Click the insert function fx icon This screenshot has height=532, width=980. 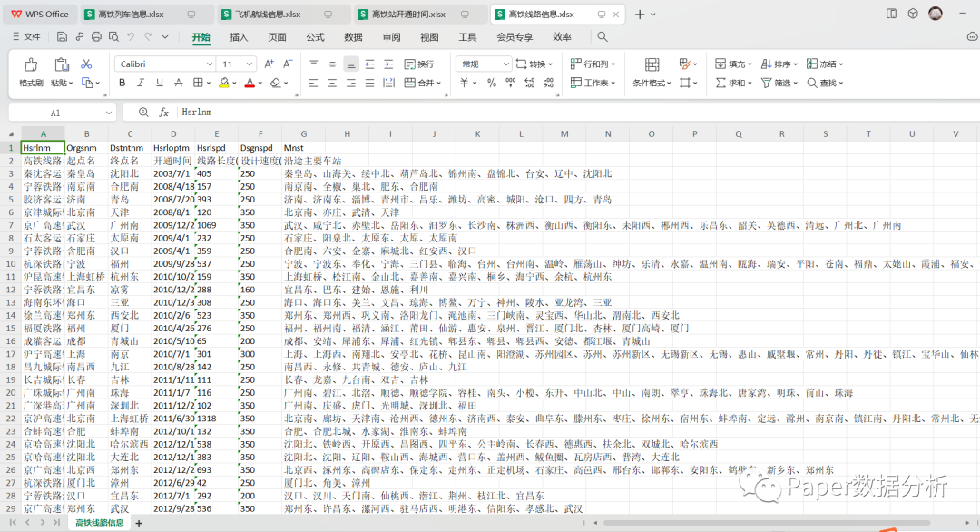[163, 112]
